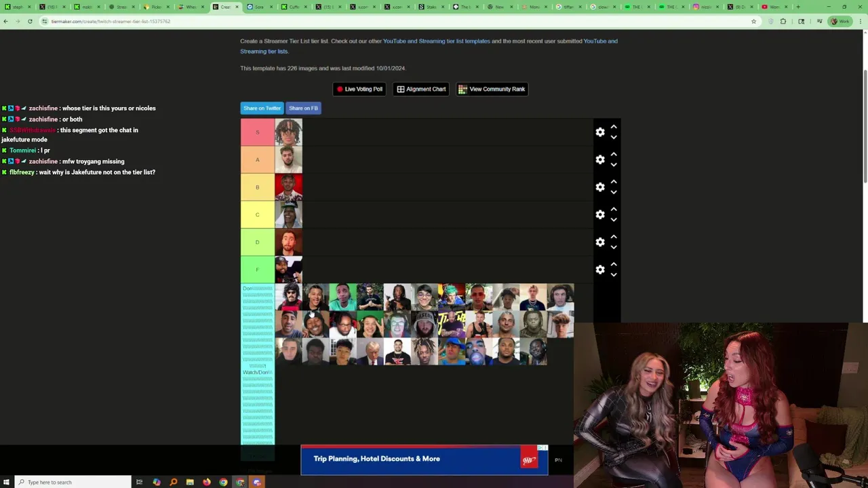The height and width of the screenshot is (488, 868).
Task: Open the Copilot taskbar icon
Action: (157, 482)
